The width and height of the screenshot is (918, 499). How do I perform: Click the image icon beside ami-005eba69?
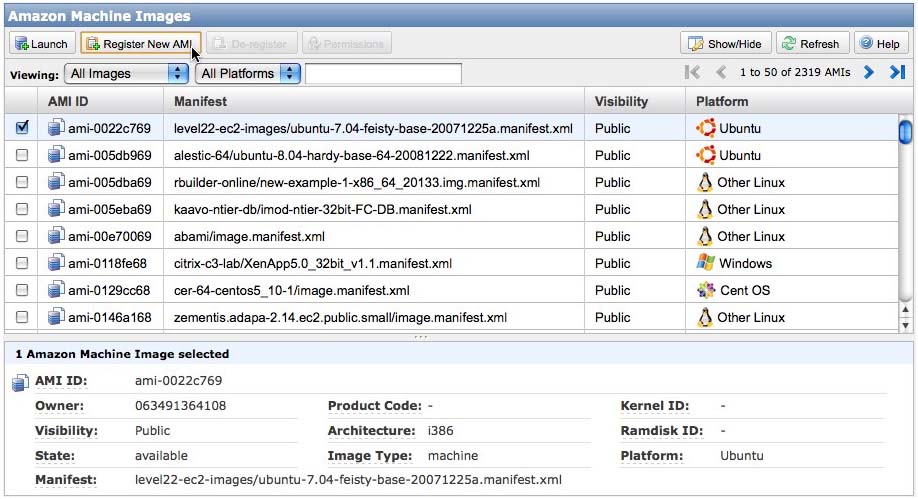56,209
